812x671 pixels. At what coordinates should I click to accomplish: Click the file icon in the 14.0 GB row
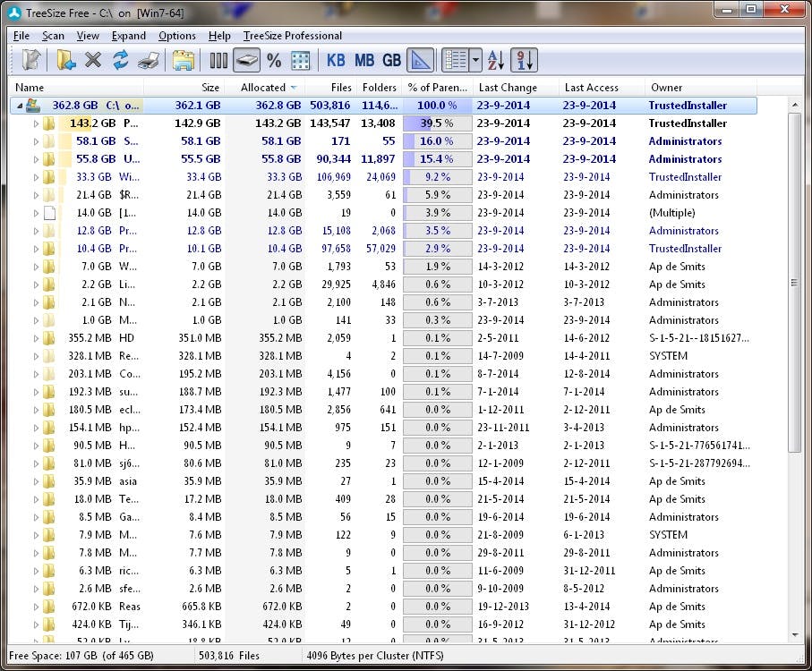tap(50, 213)
